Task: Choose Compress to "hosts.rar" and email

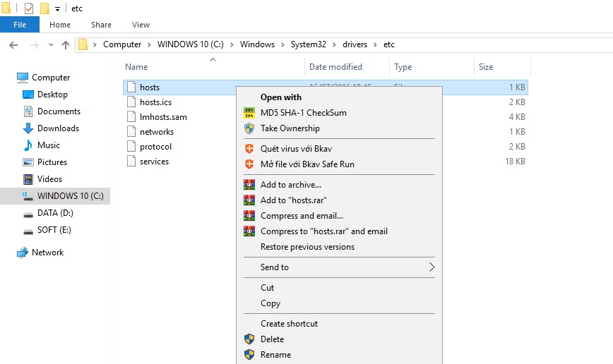Action: point(339,231)
